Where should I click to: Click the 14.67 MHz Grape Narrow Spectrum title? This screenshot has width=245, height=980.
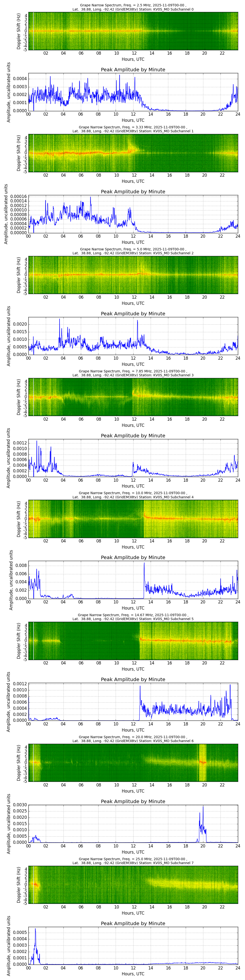pyautogui.click(x=133, y=617)
